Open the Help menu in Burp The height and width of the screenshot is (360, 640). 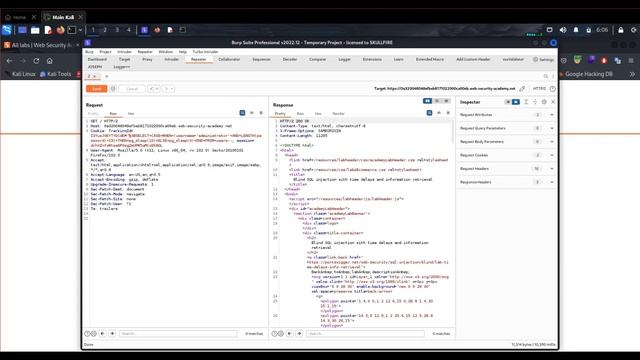[x=183, y=52]
